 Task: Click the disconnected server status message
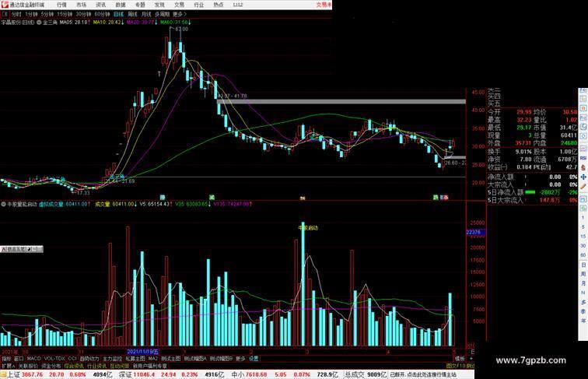pos(423,374)
